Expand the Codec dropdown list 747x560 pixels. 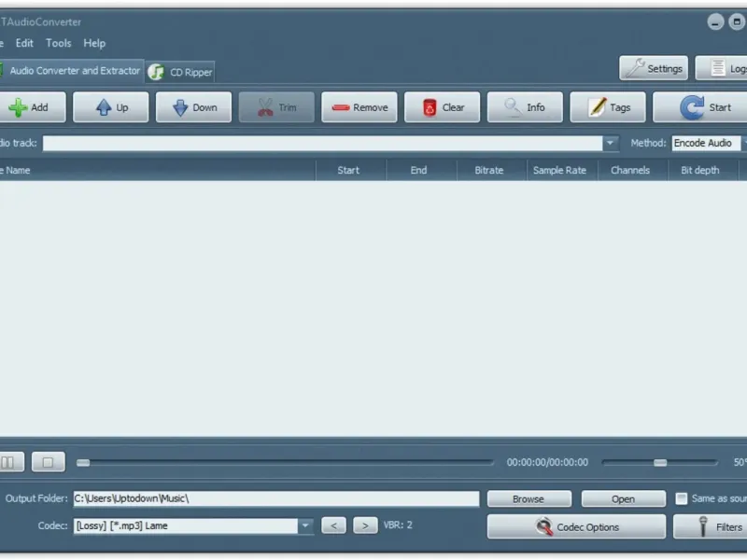coord(305,525)
